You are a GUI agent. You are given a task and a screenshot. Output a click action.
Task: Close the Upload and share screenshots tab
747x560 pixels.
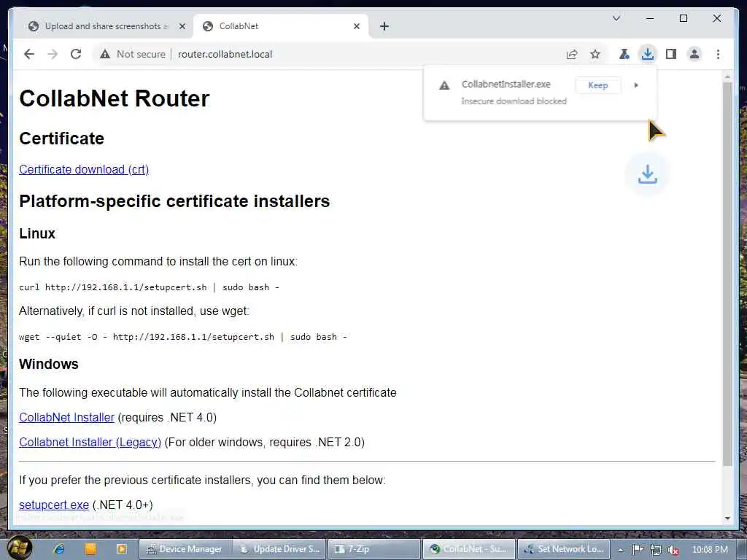coord(182,27)
